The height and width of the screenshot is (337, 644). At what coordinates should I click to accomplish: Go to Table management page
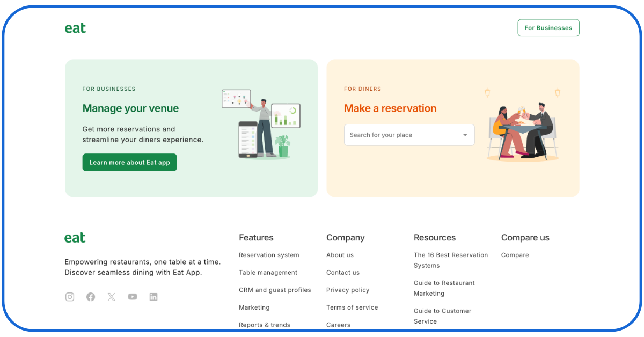pyautogui.click(x=268, y=273)
